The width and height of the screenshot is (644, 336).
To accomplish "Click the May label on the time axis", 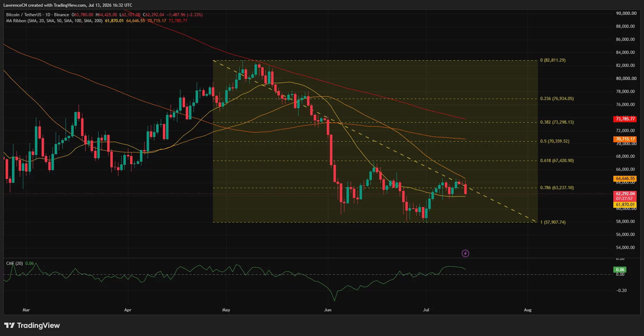I will click(226, 310).
